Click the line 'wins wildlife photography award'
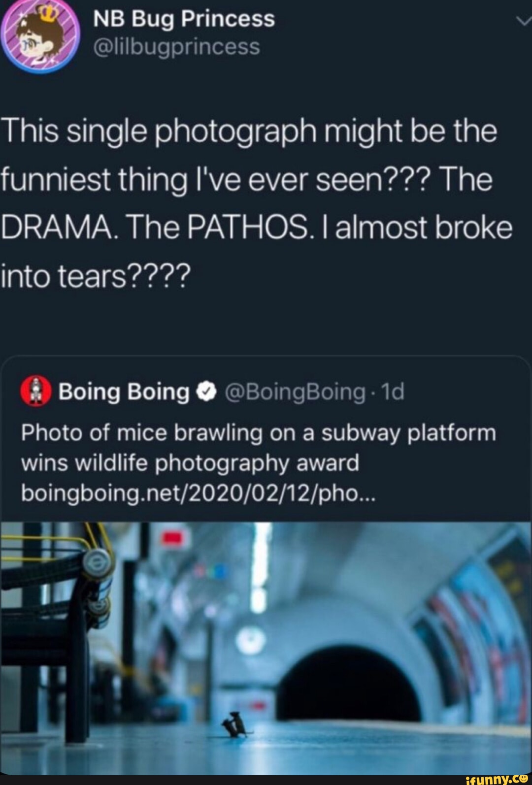 click(x=190, y=463)
